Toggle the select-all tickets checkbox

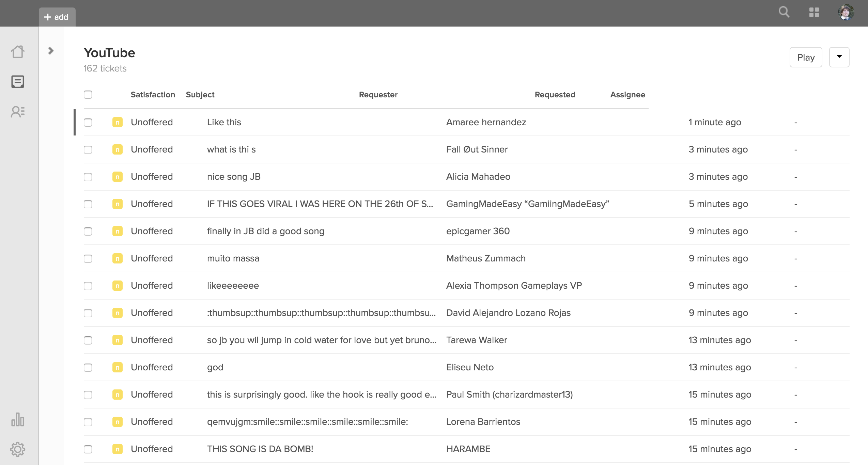88,95
